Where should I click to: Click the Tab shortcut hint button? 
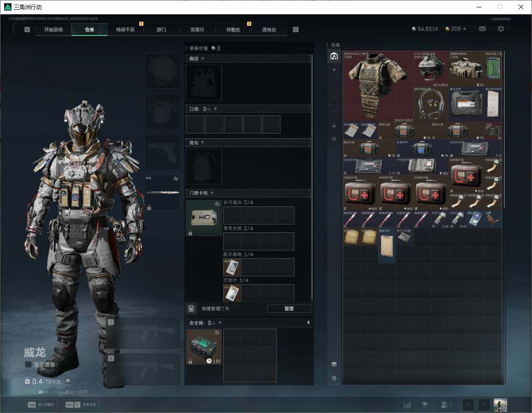pos(42,405)
